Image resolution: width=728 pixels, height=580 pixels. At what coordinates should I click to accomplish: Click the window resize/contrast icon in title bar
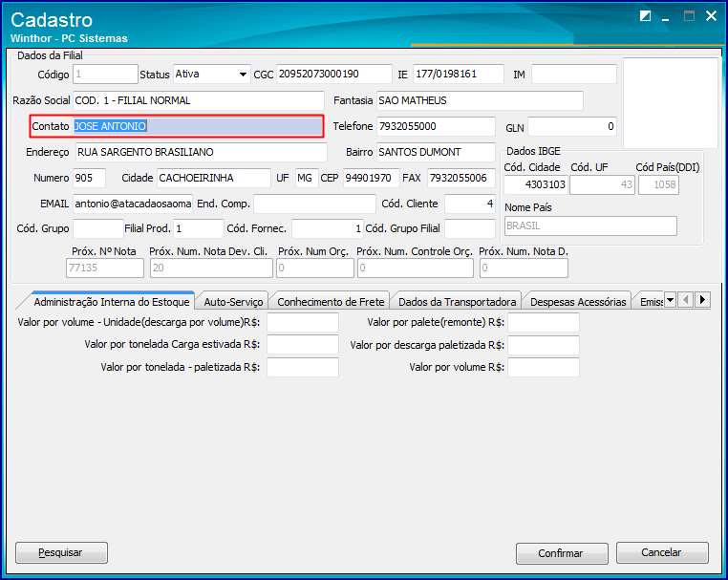click(x=645, y=16)
